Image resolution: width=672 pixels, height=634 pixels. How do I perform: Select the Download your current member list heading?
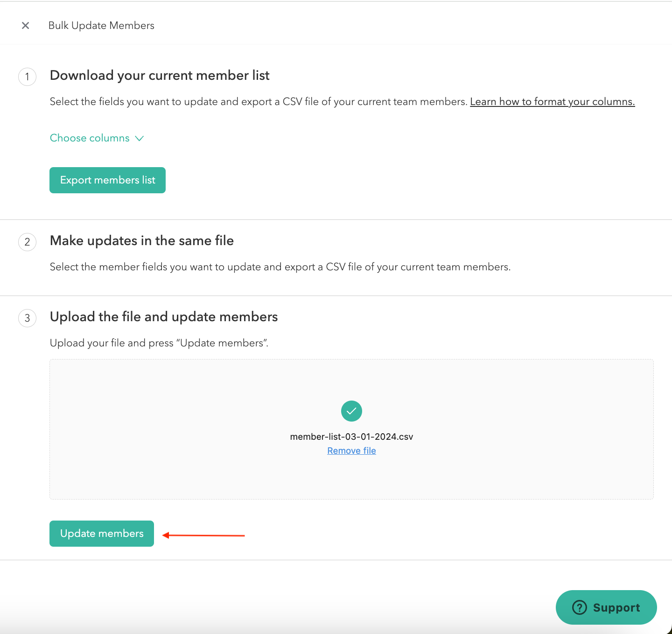click(160, 76)
